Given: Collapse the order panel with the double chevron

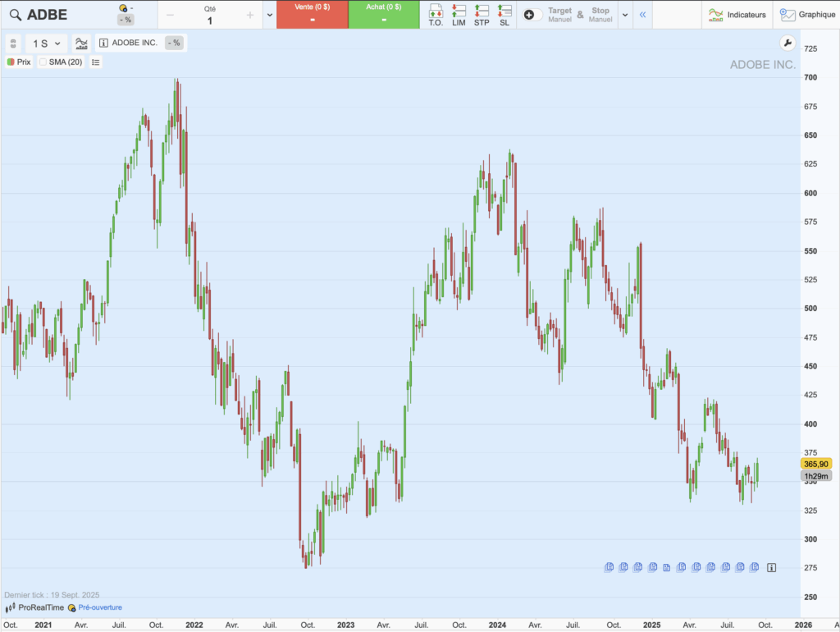Looking at the screenshot, I should coord(642,14).
